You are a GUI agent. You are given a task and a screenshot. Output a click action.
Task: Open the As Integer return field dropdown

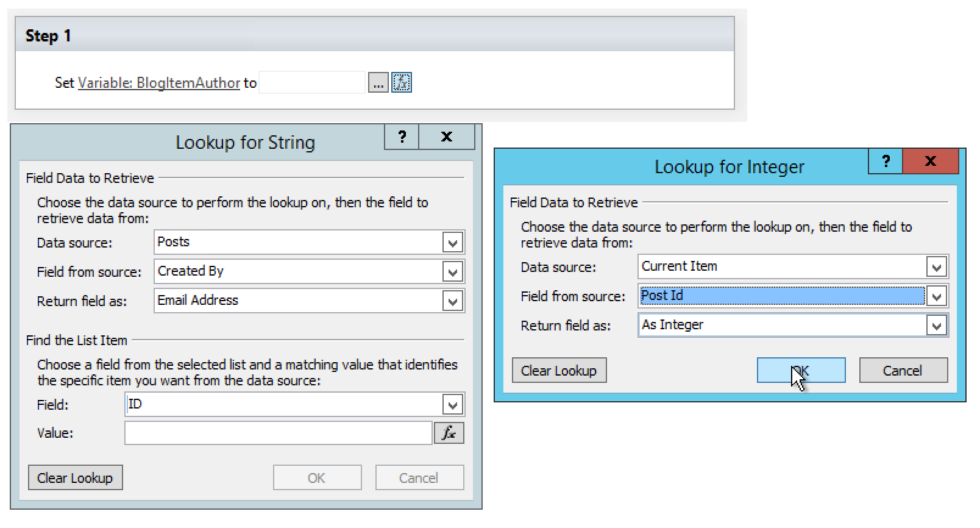pos(936,326)
